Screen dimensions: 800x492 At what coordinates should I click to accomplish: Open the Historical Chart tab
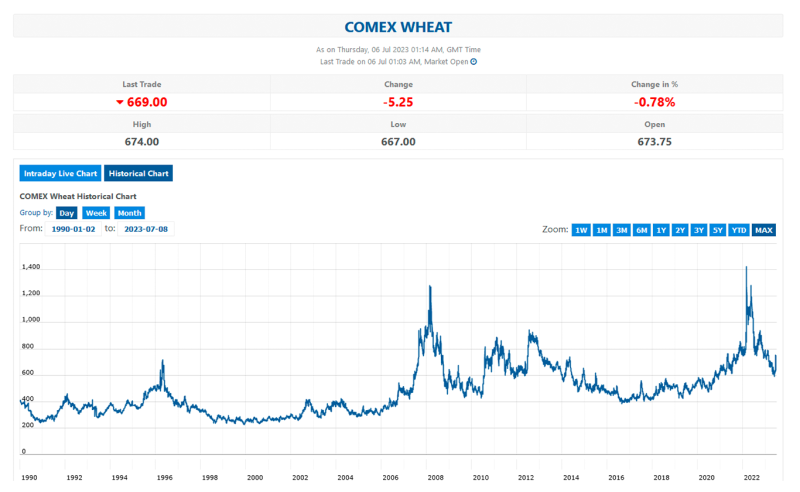pyautogui.click(x=138, y=174)
